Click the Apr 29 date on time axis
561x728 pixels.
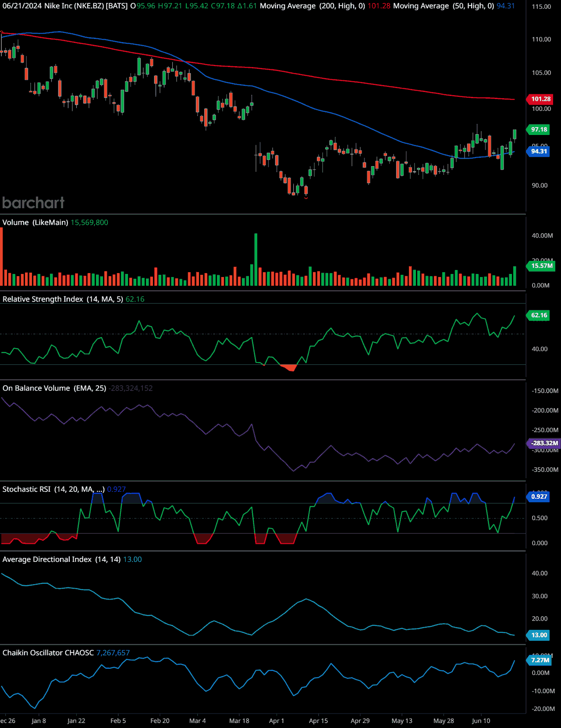[x=360, y=721]
